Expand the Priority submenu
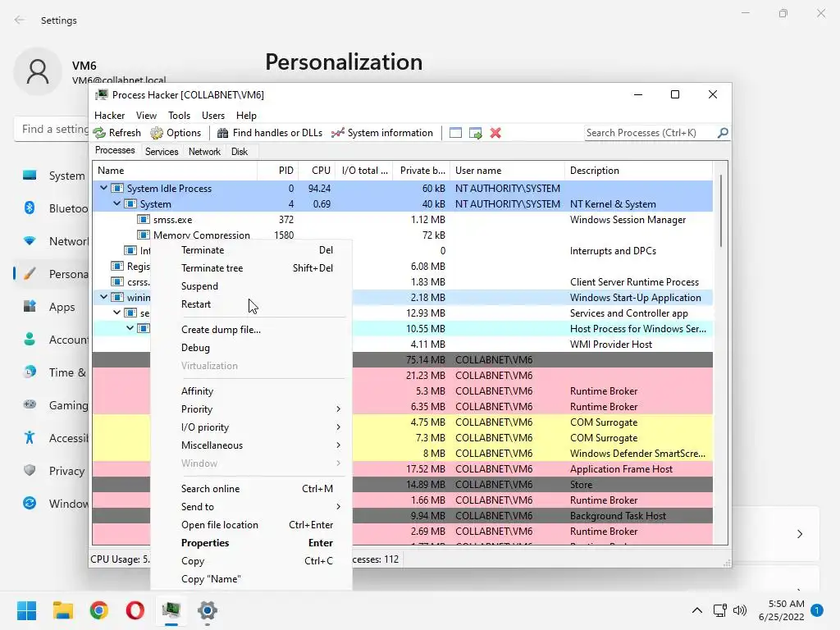The image size is (840, 630). click(338, 409)
